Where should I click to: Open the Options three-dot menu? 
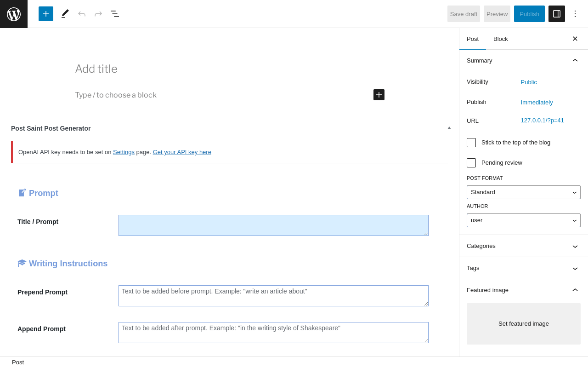tap(575, 14)
